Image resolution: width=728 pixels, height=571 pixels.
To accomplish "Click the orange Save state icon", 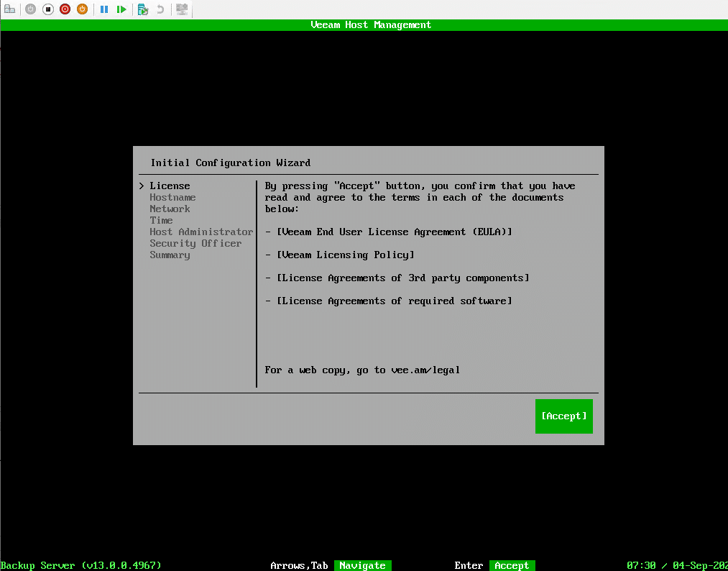I will coord(82,9).
